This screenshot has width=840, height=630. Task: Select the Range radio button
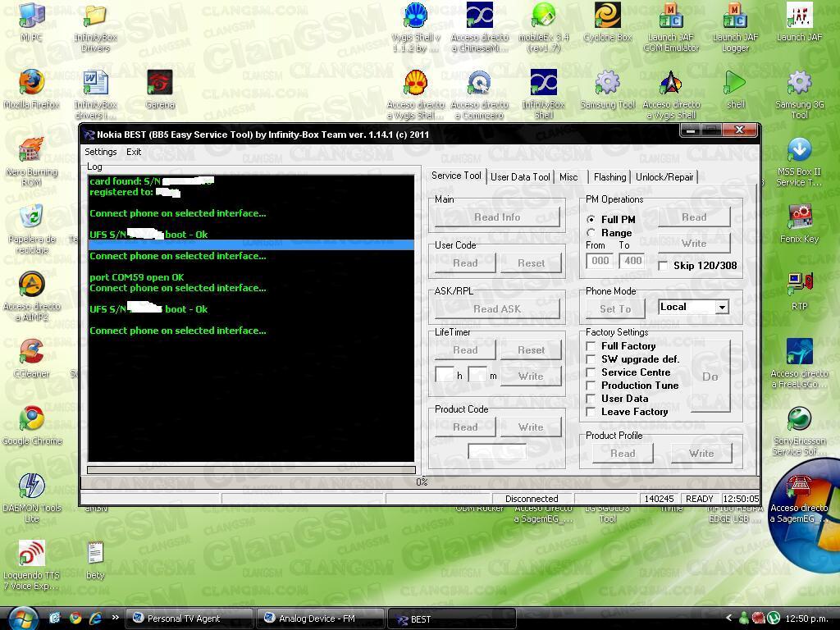point(591,232)
